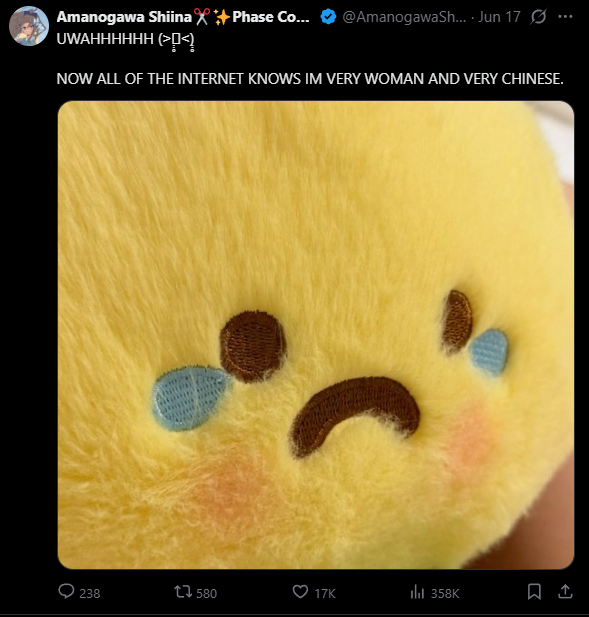Click the 580 reposts count
This screenshot has width=589, height=617.
coord(207,593)
